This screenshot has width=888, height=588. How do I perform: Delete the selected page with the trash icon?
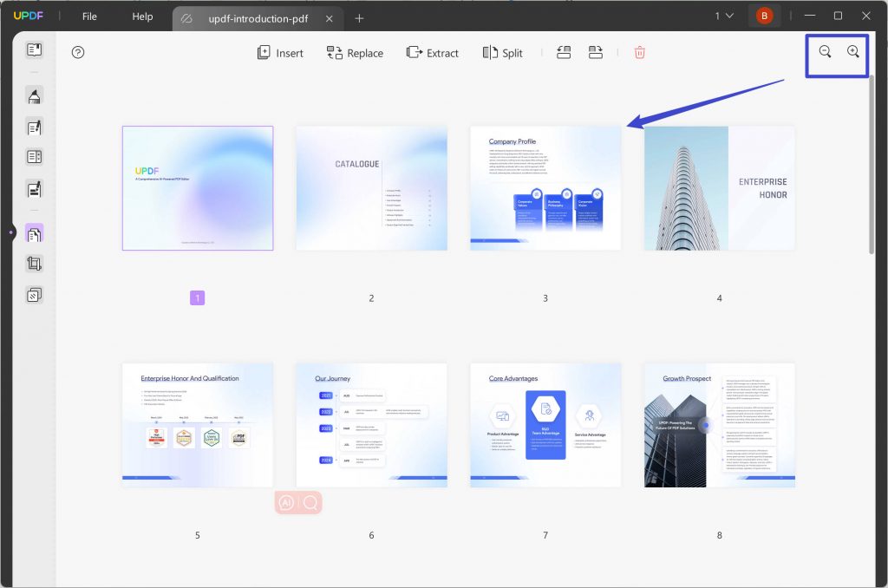pyautogui.click(x=639, y=53)
